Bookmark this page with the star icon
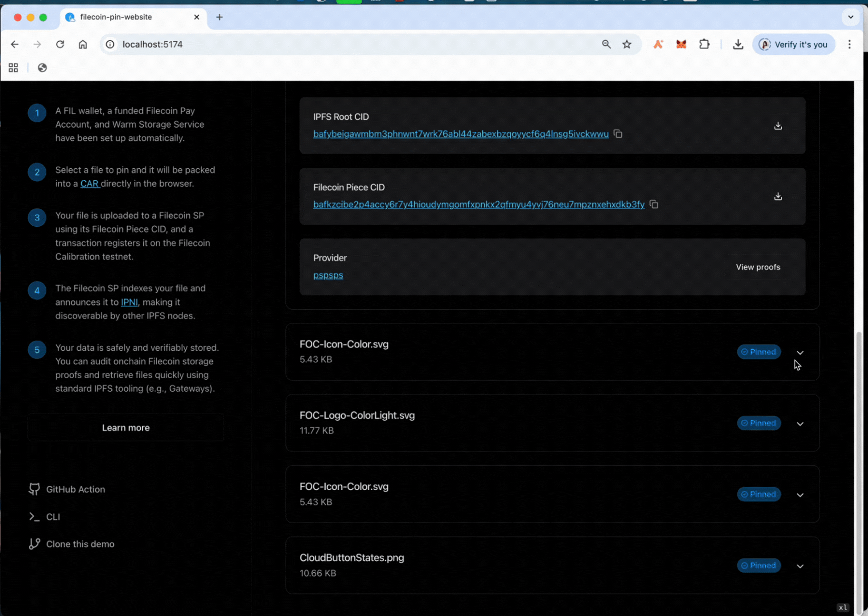The height and width of the screenshot is (616, 868). click(627, 44)
